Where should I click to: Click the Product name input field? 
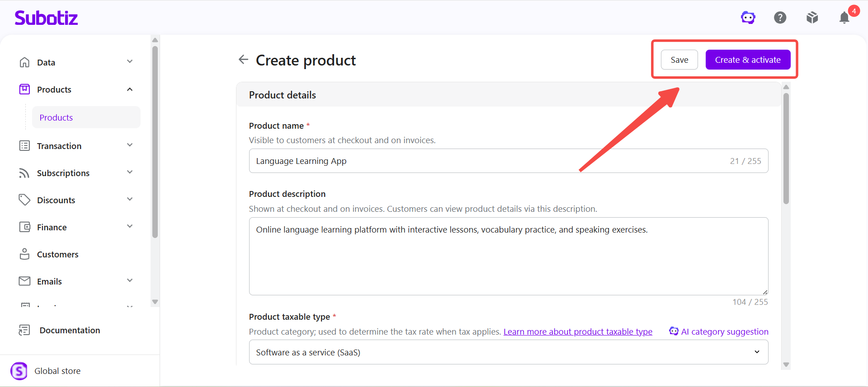509,161
